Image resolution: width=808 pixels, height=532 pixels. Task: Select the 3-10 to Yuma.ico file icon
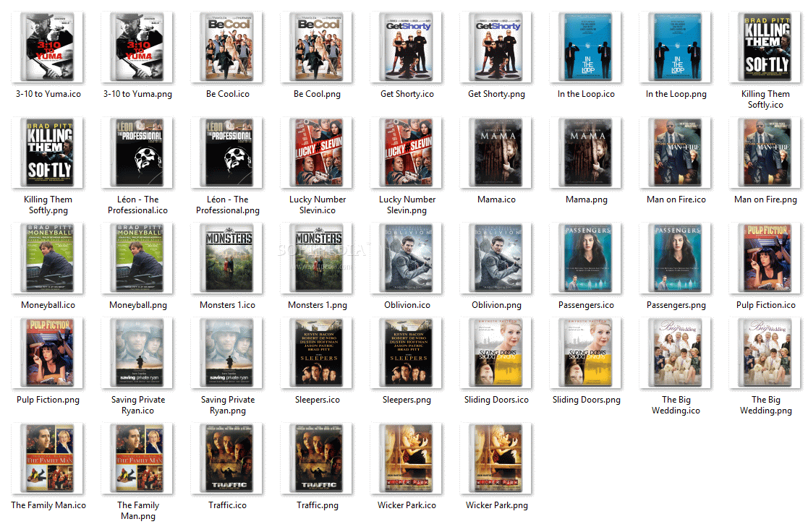pos(48,48)
